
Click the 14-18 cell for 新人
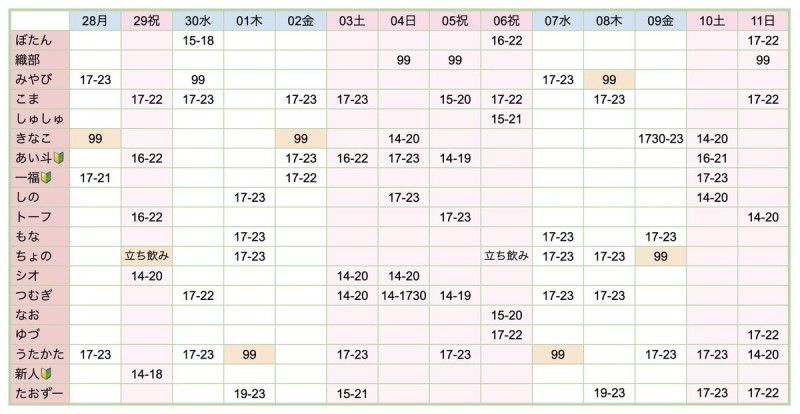coord(147,374)
